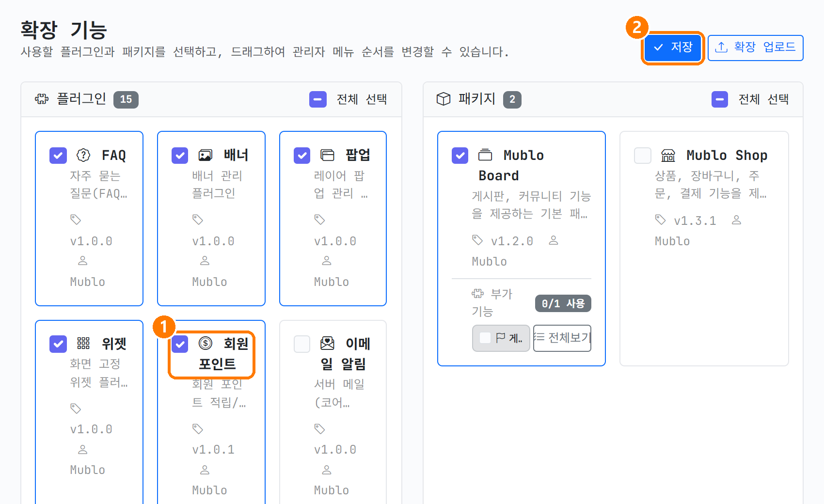
Task: Uncheck the Mublo Board package checkbox
Action: 460,156
